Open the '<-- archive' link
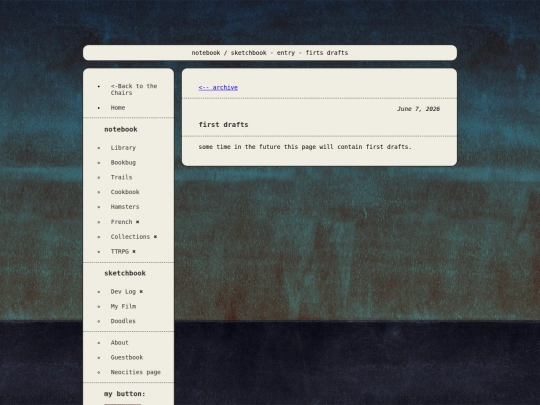540x405 pixels. click(218, 87)
